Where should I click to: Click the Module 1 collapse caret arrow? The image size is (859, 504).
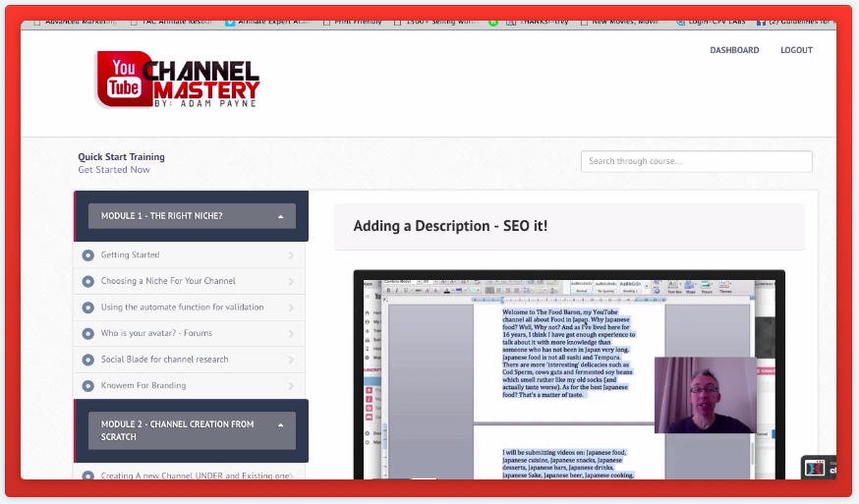pyautogui.click(x=280, y=216)
